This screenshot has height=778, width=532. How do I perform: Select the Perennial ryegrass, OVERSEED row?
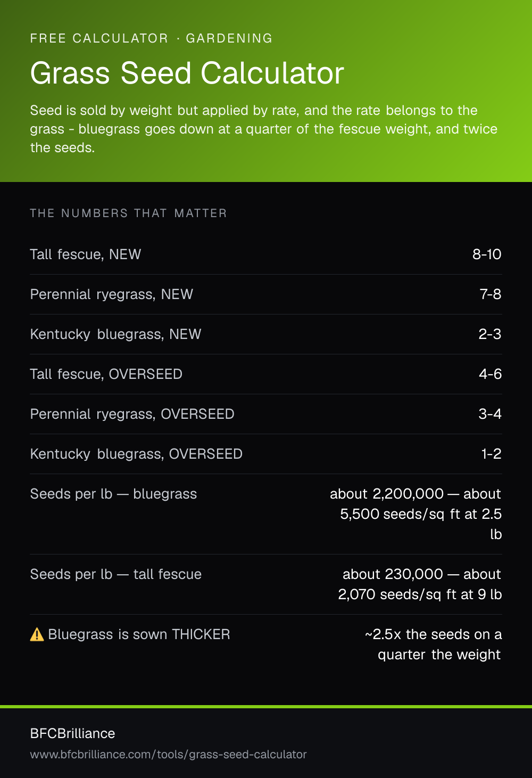pos(266,414)
